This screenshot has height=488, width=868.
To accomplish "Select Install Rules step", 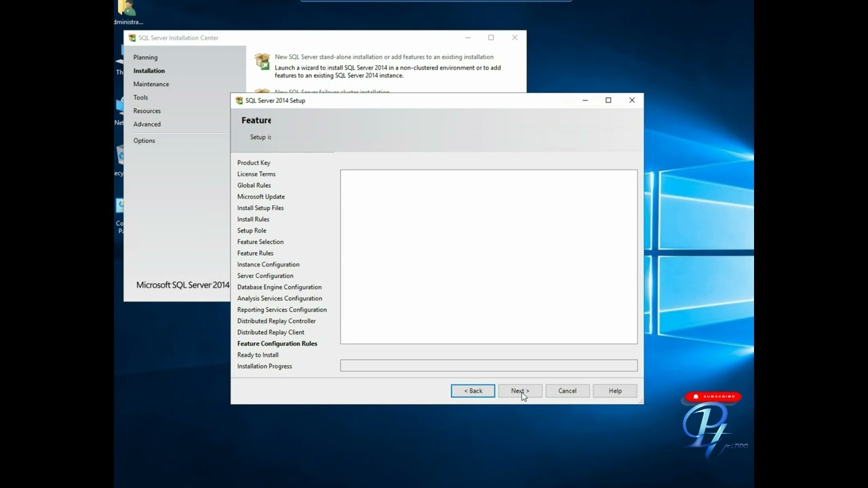I will pos(254,220).
